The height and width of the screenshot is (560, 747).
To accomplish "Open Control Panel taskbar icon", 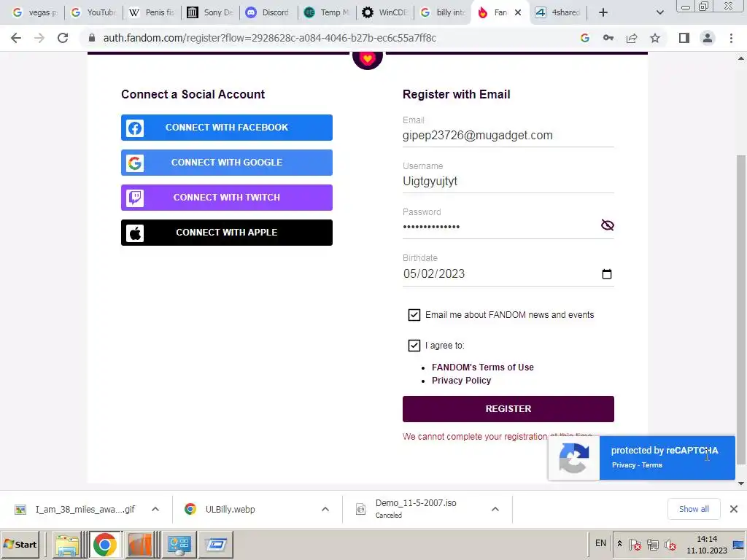I will coord(179,545).
